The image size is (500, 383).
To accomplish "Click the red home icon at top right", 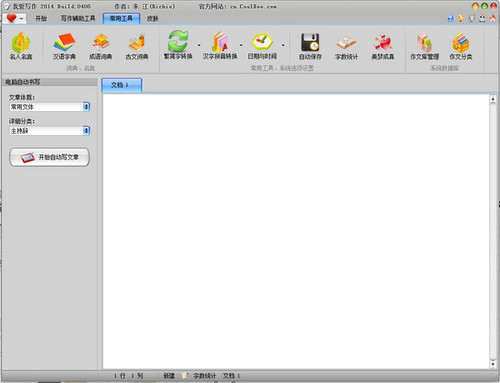I will pos(492,19).
